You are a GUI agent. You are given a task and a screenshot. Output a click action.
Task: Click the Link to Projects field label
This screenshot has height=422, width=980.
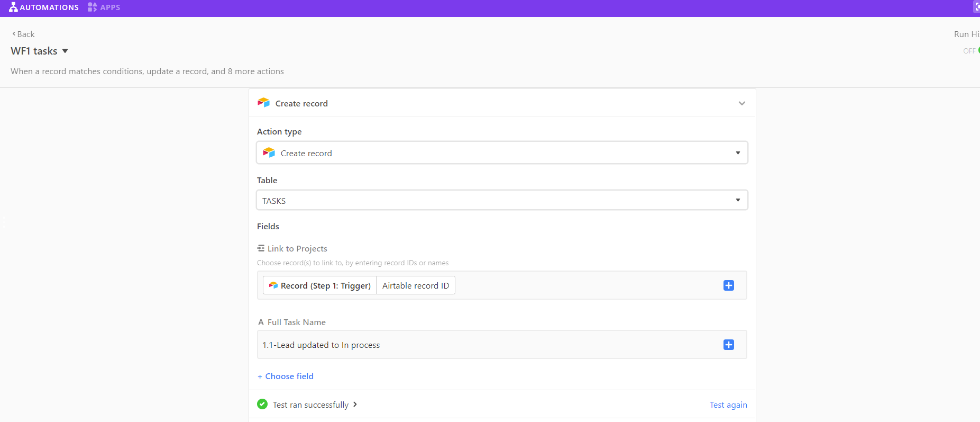click(x=297, y=248)
